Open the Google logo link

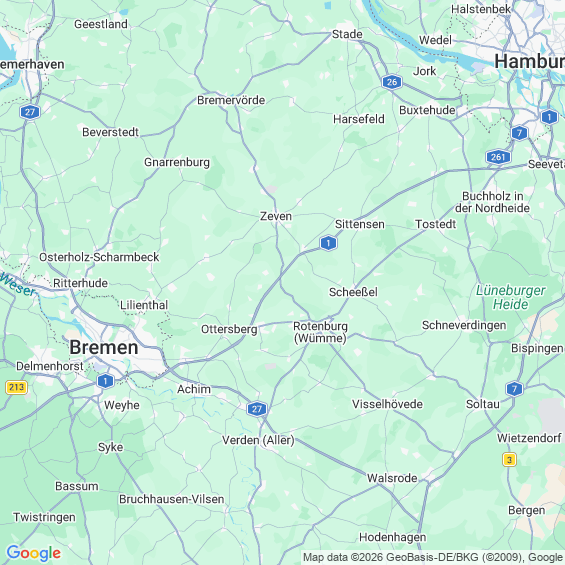pos(34,553)
